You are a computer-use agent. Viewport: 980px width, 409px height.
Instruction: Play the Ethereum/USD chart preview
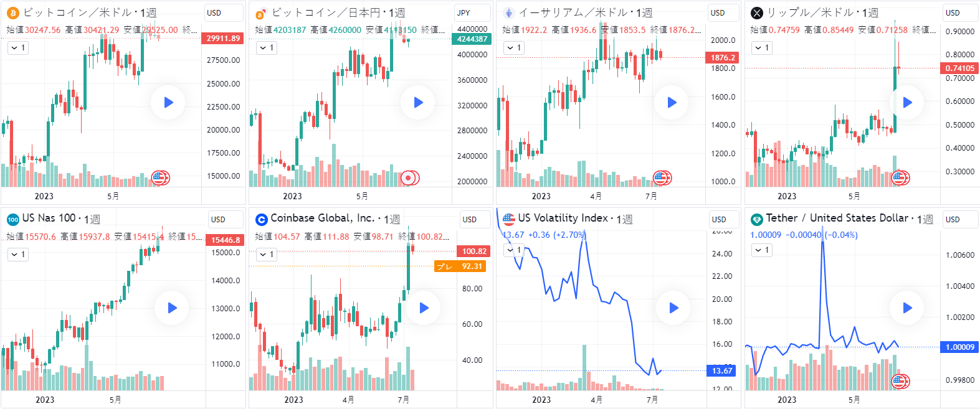(672, 103)
